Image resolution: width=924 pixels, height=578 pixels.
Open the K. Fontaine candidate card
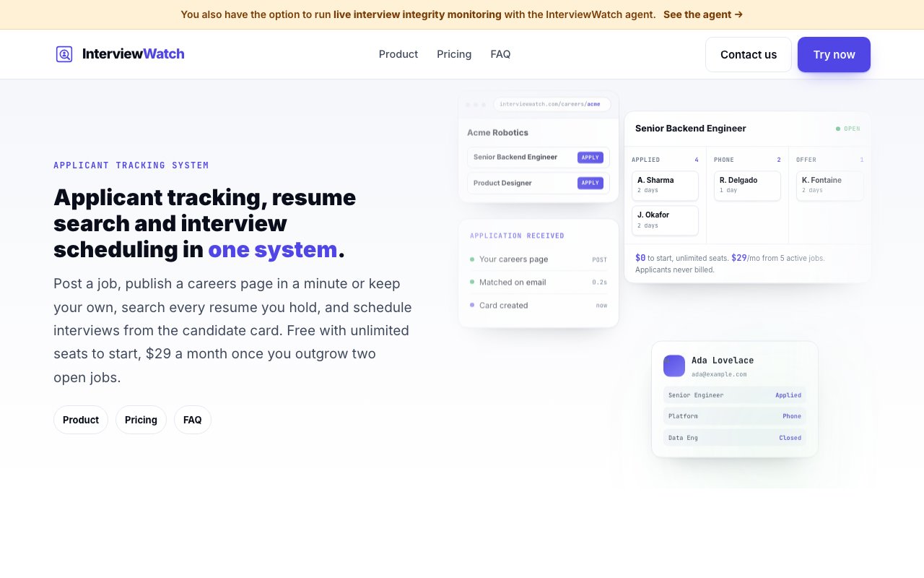[x=829, y=186]
